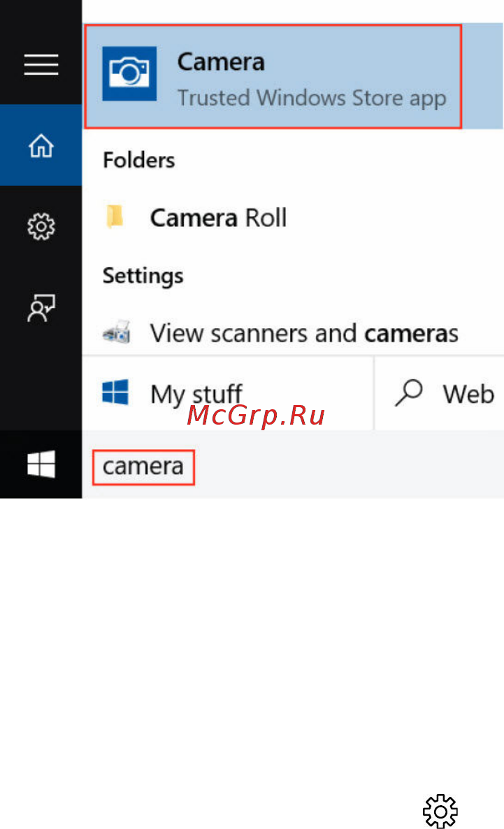Open the hamburger menu
Screen dimensions: 504x829
pos(41,64)
